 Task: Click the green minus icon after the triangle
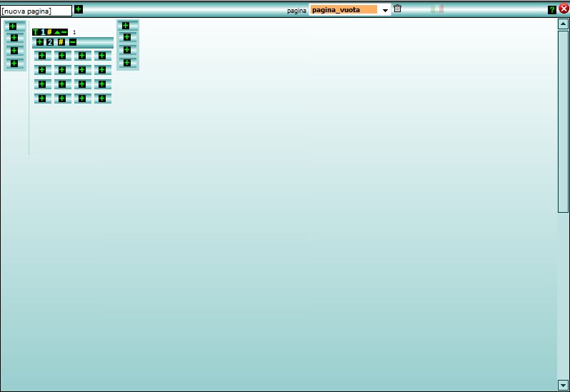[x=64, y=32]
